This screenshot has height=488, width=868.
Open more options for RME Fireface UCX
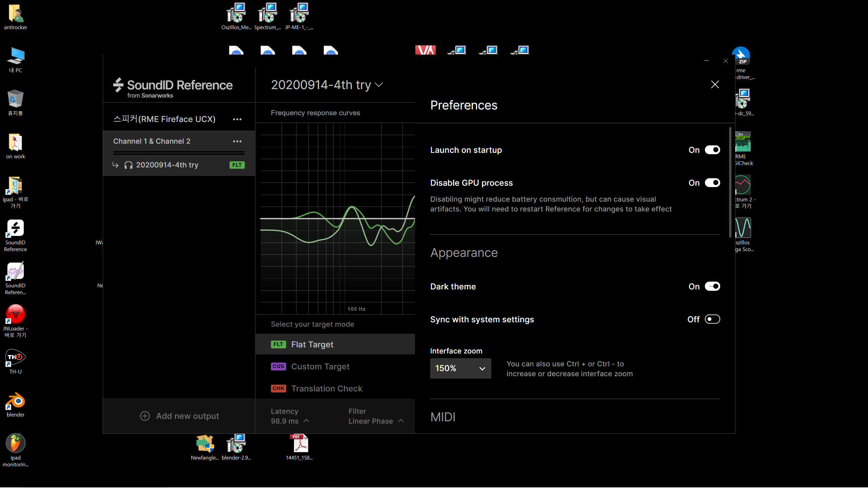click(x=237, y=119)
